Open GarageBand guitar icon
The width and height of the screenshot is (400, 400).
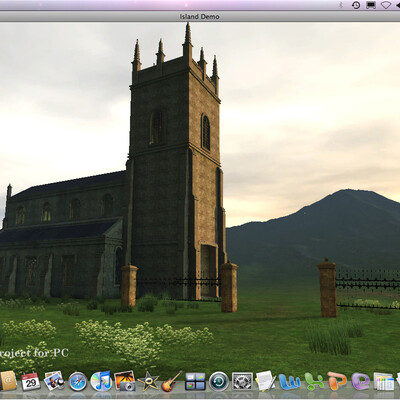[x=172, y=381]
